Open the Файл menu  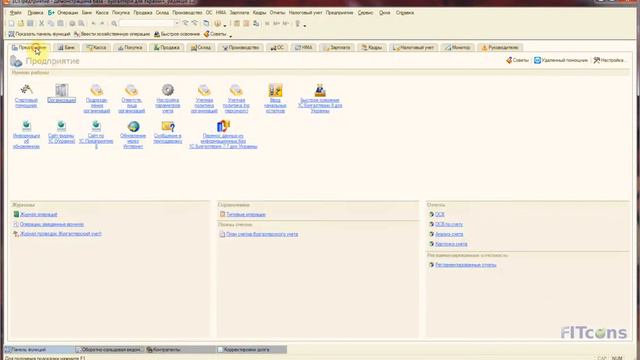(x=16, y=13)
